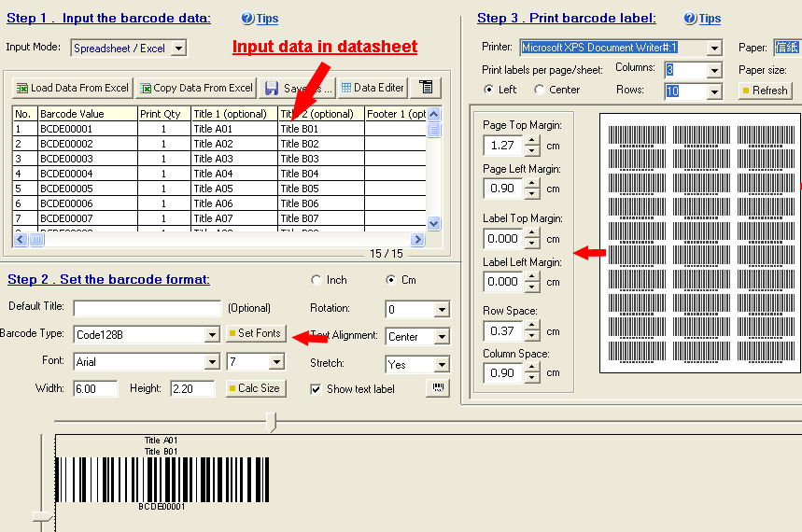
Task: Select the Cm unit radio button
Action: (391, 280)
